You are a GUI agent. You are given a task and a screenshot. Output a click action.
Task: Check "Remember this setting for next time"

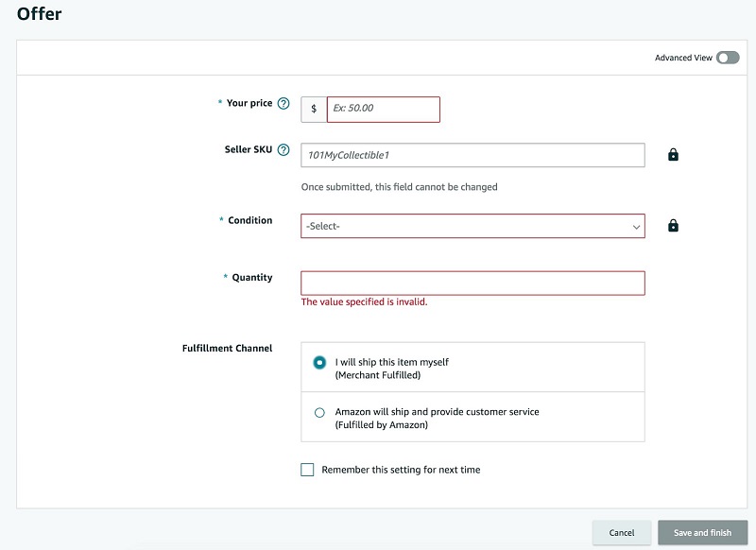[x=307, y=470]
